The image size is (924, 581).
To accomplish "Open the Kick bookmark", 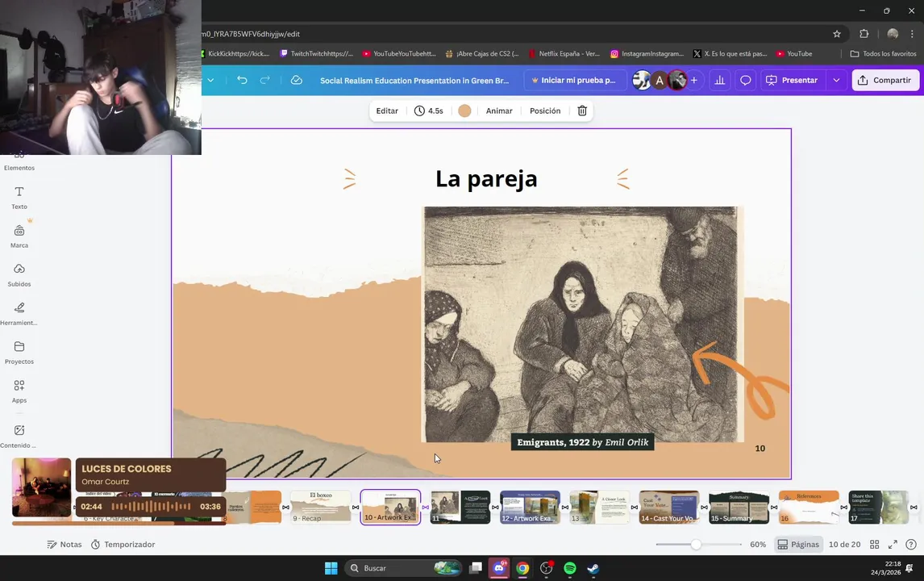I will pyautogui.click(x=235, y=54).
